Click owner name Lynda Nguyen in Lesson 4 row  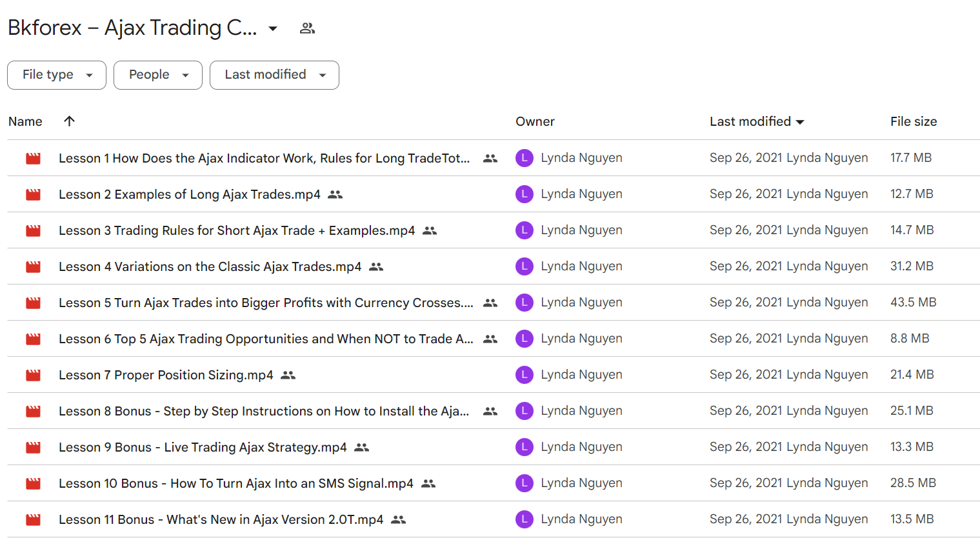581,266
